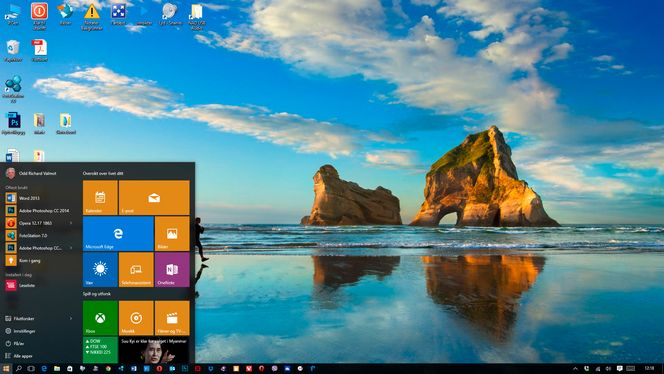Open the taskbar search magnifier

(19, 368)
